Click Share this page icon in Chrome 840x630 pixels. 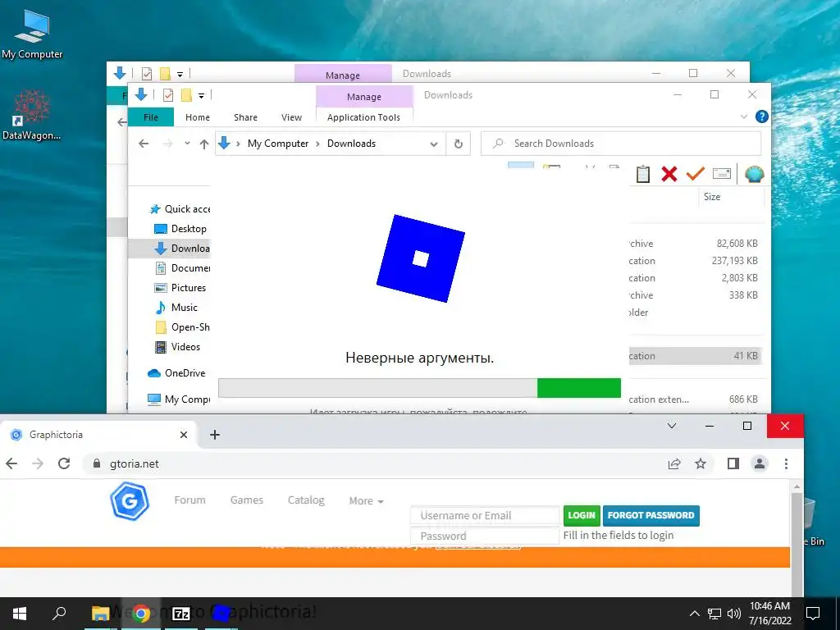tap(674, 464)
